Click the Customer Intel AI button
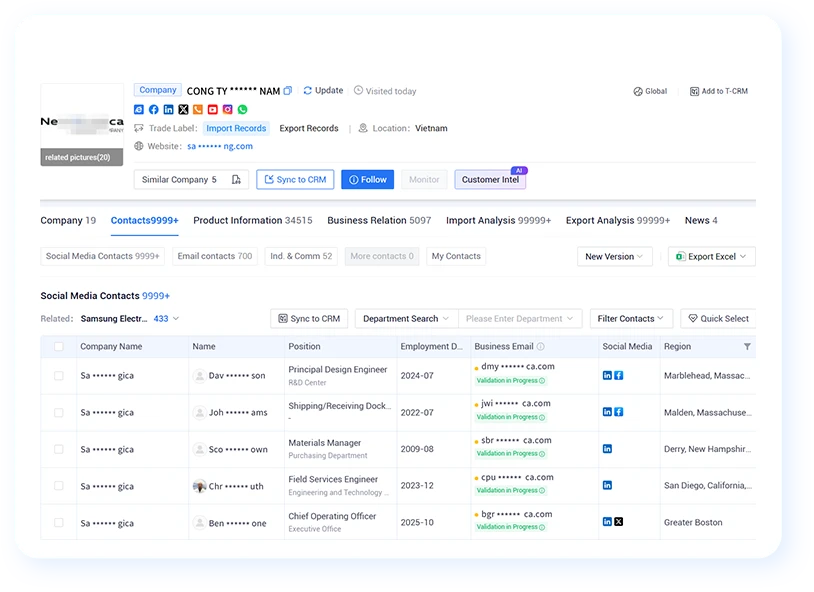814x592 pixels. point(490,180)
